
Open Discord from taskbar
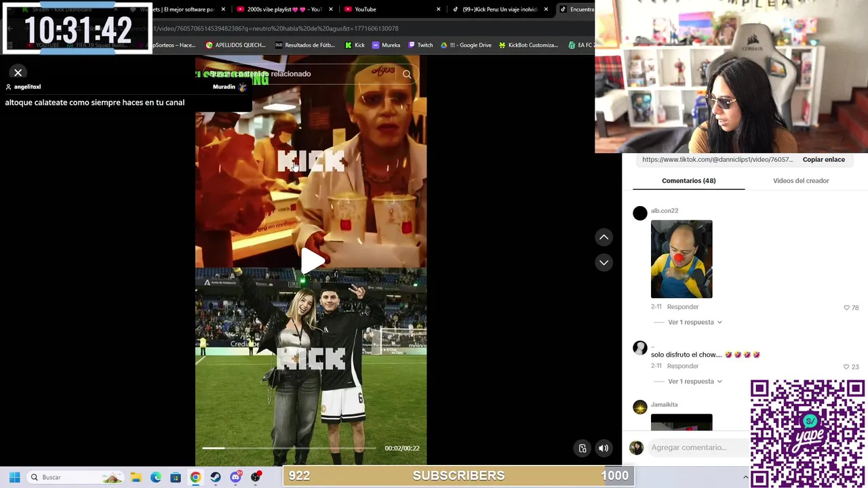click(235, 477)
